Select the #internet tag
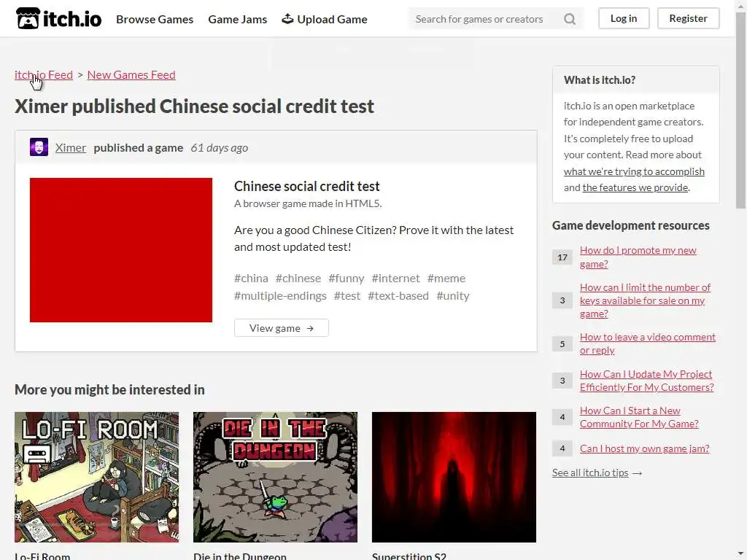The height and width of the screenshot is (560, 747). (x=396, y=278)
